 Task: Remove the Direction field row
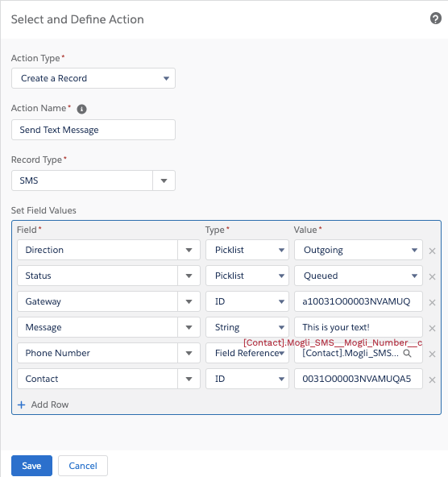[x=432, y=251]
